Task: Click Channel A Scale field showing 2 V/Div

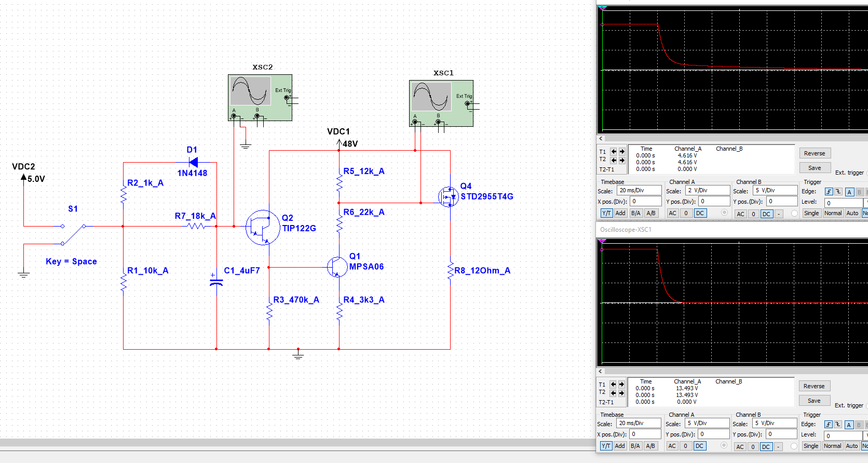Action: coord(707,191)
